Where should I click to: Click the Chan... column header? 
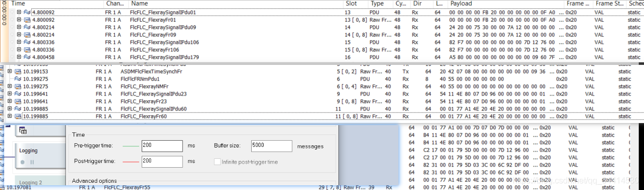115,4
